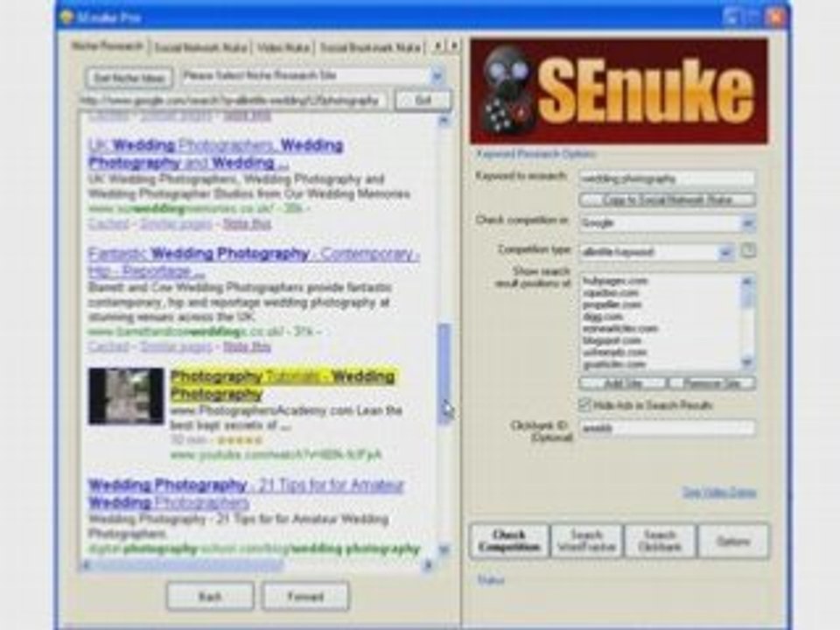Click the tab strip scroll-right arrow

[453, 46]
